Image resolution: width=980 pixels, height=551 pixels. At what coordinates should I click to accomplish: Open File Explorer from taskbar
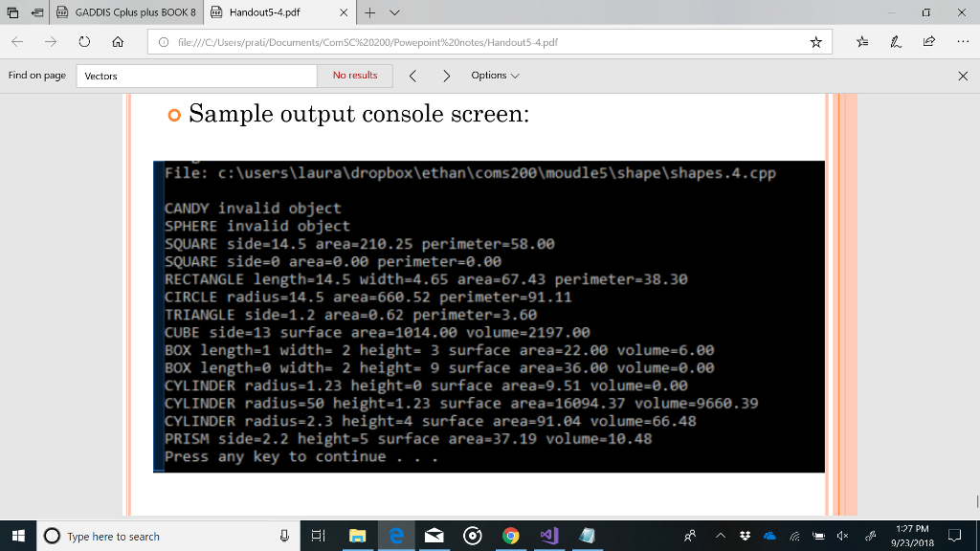tap(357, 536)
